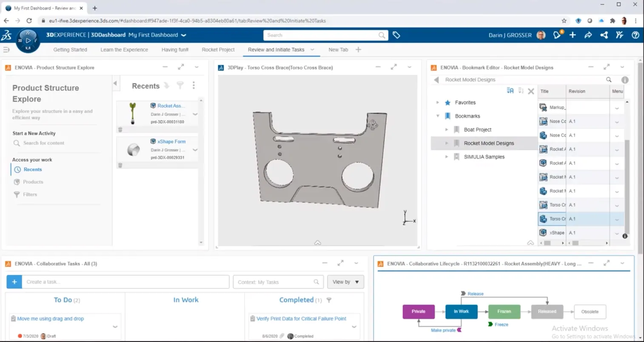The height and width of the screenshot is (342, 644).
Task: Click the blue plus create task button
Action: pos(14,282)
